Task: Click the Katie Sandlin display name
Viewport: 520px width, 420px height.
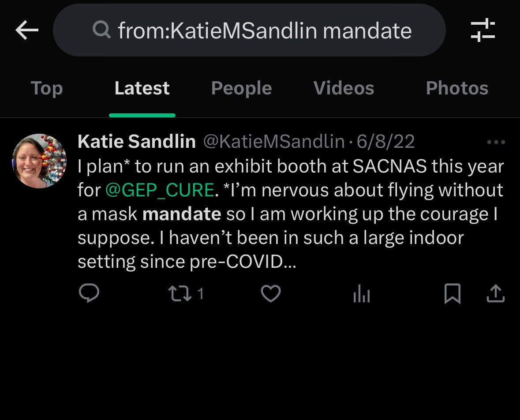Action: click(x=137, y=142)
